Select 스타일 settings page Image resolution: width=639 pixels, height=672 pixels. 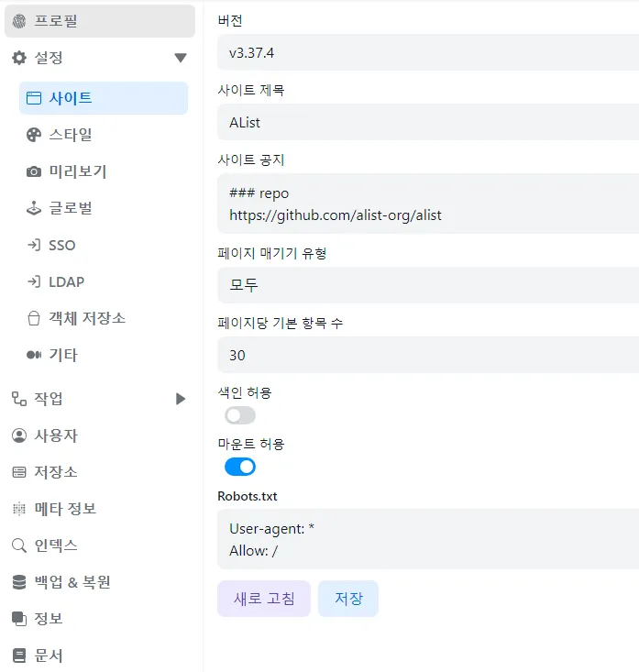coord(104,135)
